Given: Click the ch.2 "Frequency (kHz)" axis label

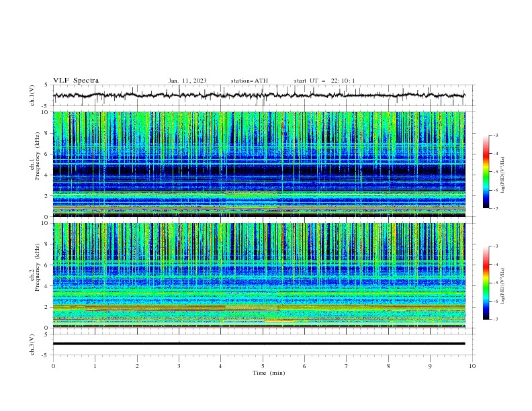Looking at the screenshot, I should coord(38,267).
